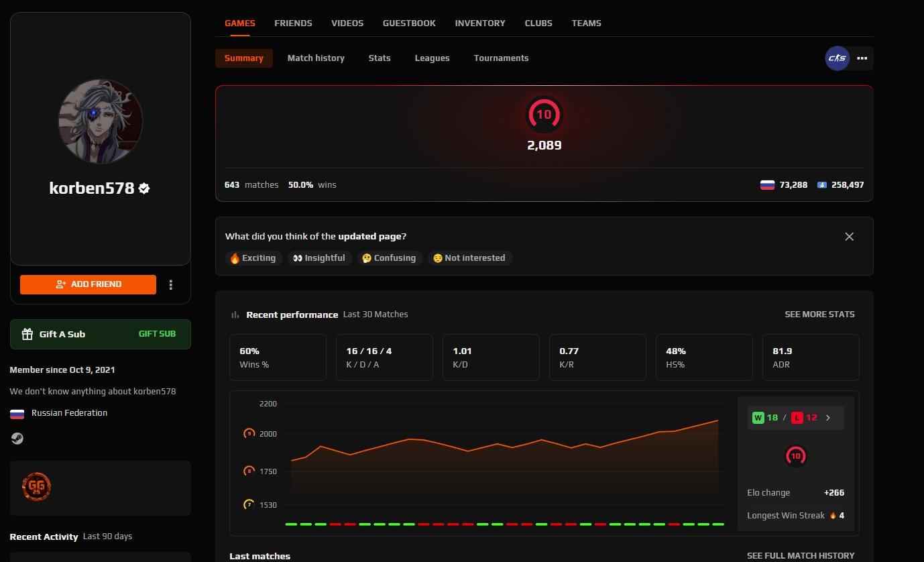Click the level 10 badge in the Elo widget

pyautogui.click(x=795, y=455)
